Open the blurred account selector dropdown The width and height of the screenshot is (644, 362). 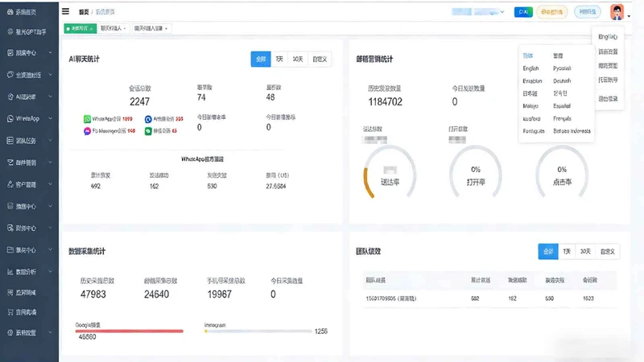point(477,12)
